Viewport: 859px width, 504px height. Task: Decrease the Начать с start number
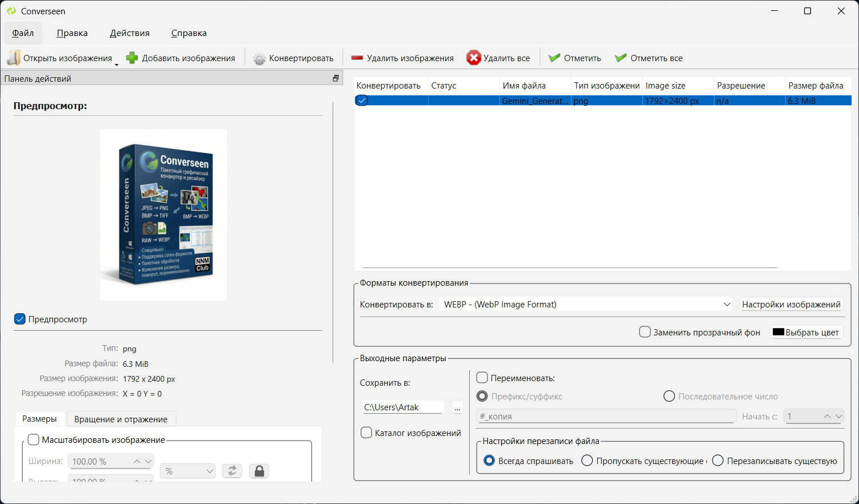coord(838,416)
